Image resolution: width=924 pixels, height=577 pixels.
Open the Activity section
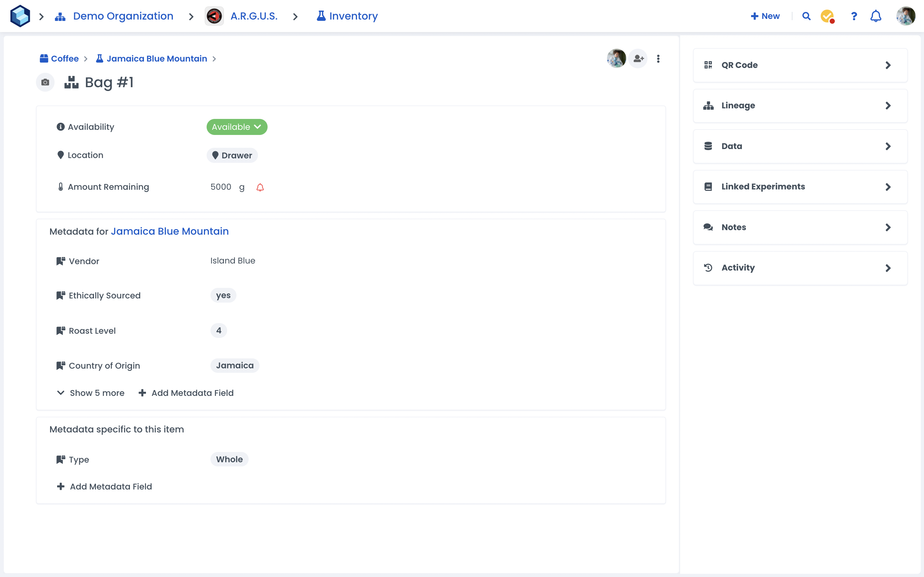tap(800, 268)
